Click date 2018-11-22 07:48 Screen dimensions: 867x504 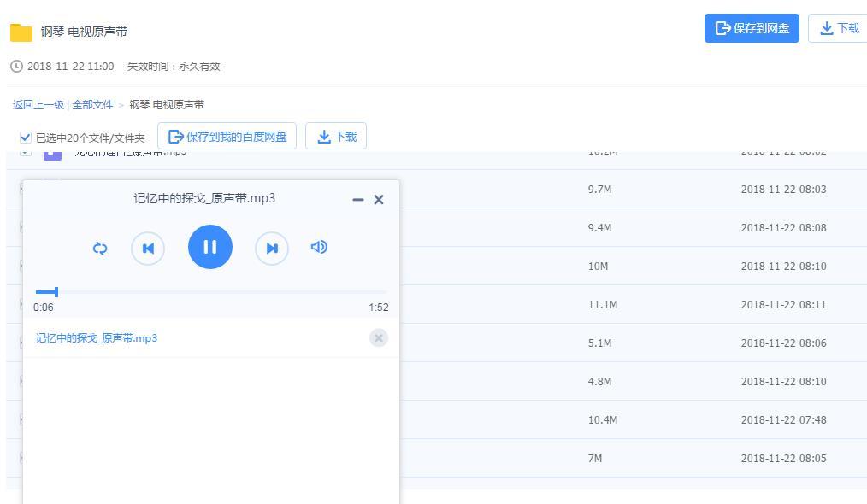pyautogui.click(x=783, y=419)
